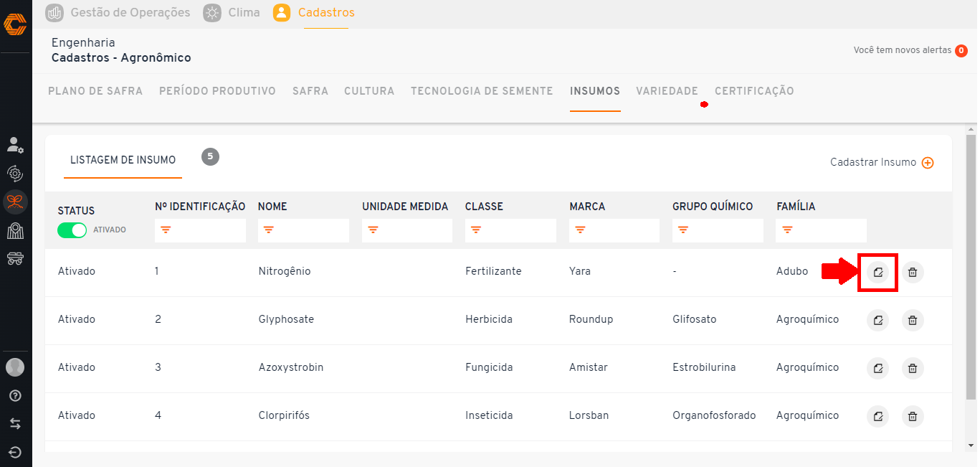Open the Cadastros module
The width and height of the screenshot is (980, 467).
point(326,13)
